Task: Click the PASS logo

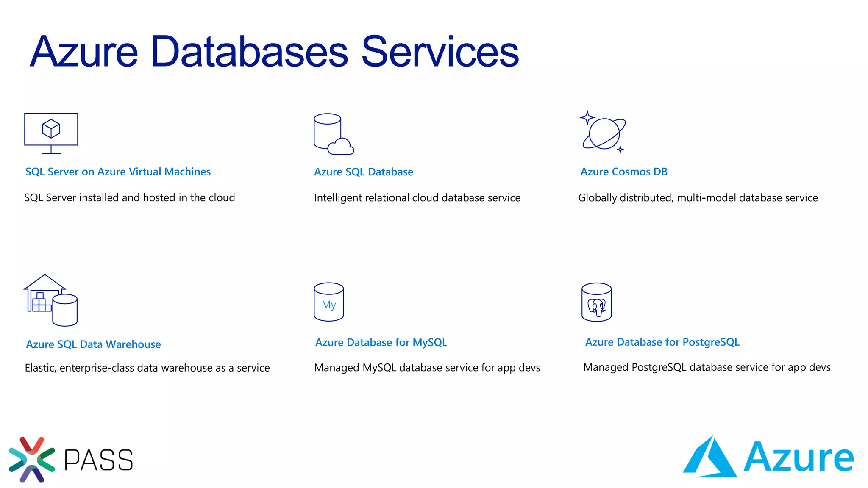Action: click(x=70, y=460)
